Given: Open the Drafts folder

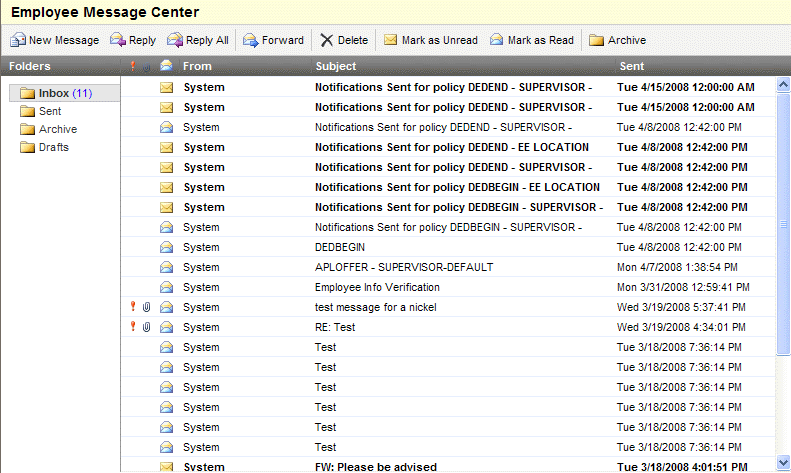Looking at the screenshot, I should 53,147.
